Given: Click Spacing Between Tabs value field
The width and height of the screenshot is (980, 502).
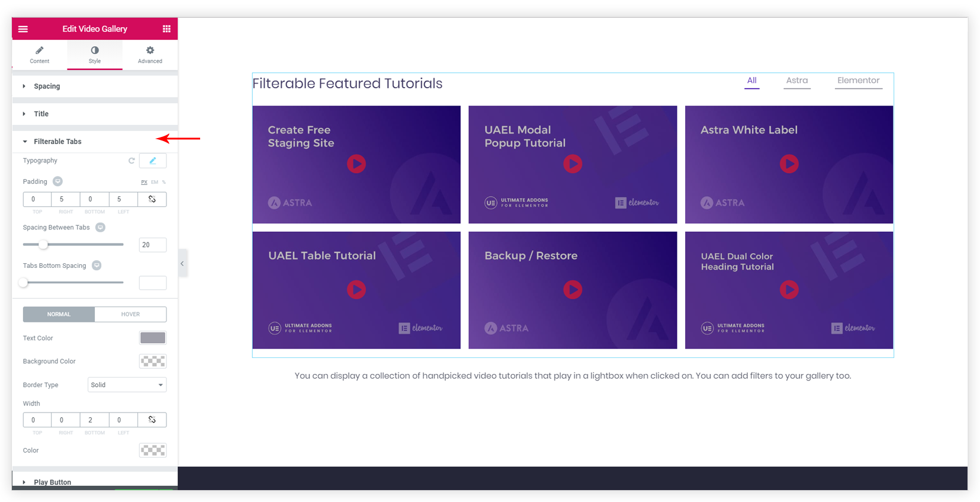Looking at the screenshot, I should click(153, 245).
